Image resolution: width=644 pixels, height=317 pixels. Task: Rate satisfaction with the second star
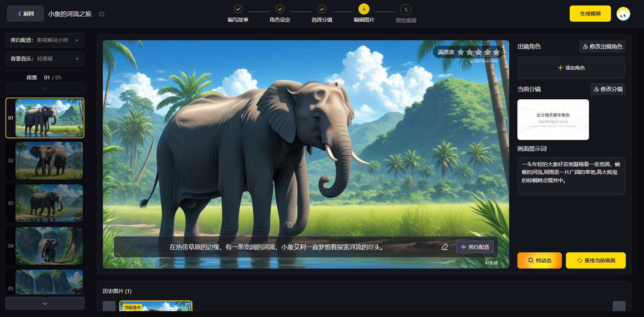click(x=470, y=52)
